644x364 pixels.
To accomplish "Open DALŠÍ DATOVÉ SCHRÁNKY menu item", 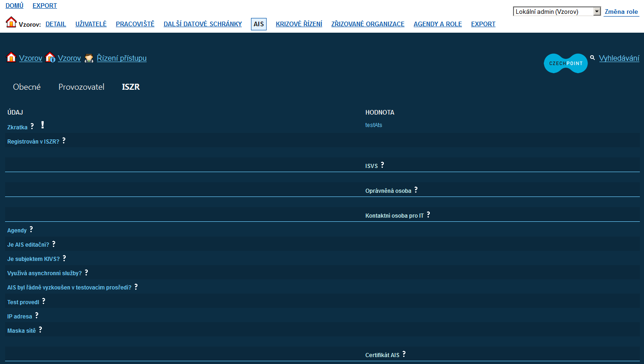I will pos(203,24).
